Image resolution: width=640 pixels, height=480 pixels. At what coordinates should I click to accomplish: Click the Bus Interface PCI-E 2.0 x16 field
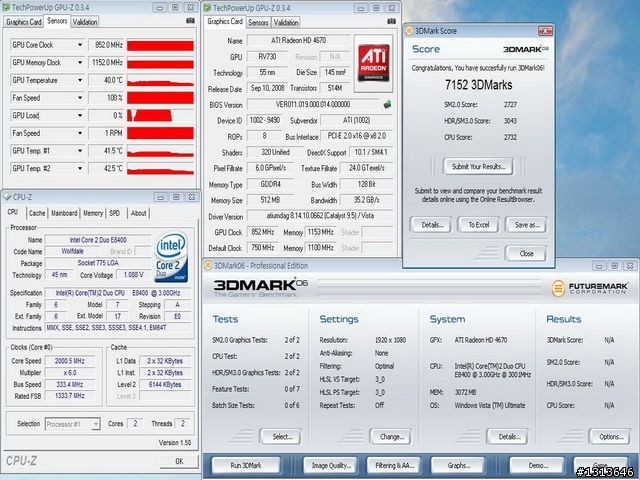(x=356, y=136)
